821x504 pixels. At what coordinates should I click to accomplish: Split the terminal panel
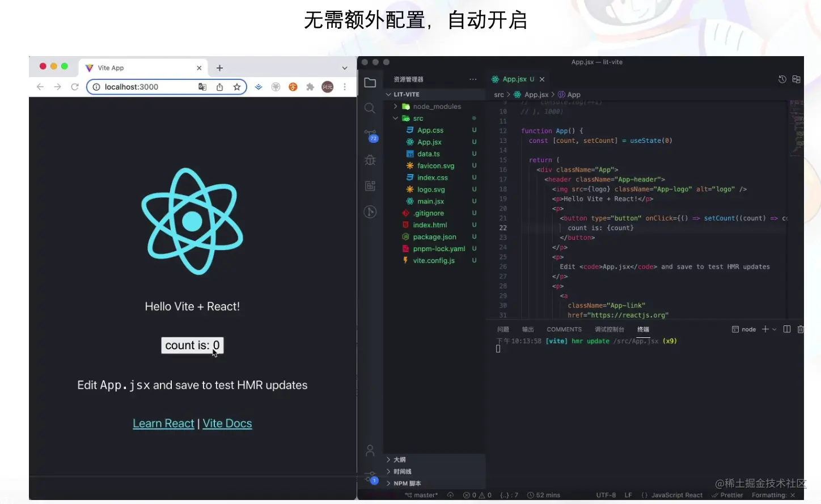coord(787,329)
